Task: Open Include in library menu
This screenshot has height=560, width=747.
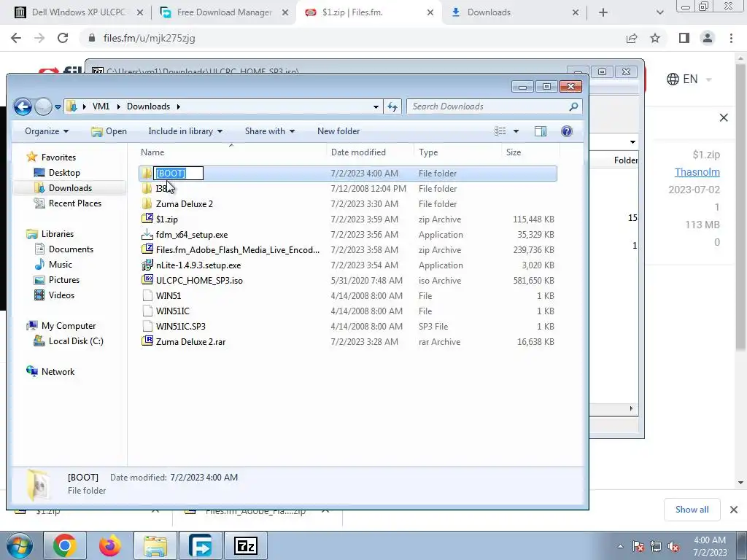Action: pyautogui.click(x=185, y=131)
